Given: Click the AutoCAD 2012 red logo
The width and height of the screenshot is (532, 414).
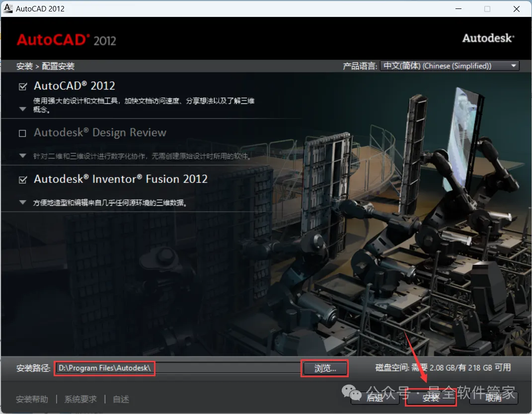Looking at the screenshot, I should coord(67,40).
